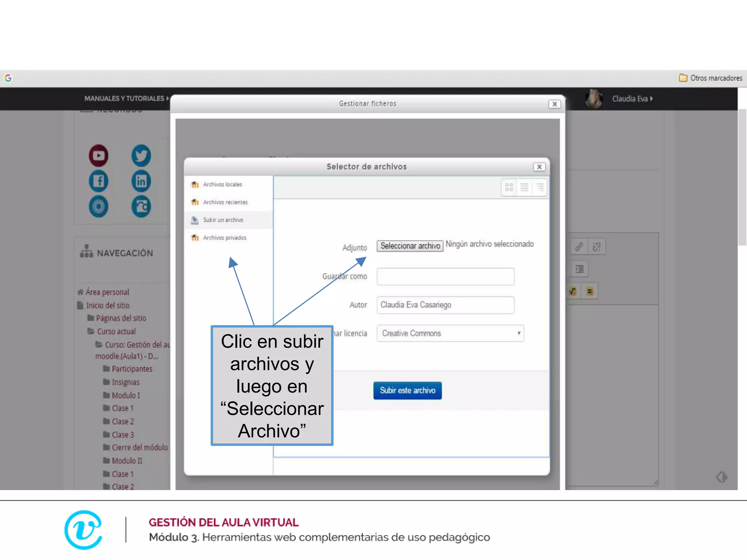Expand Modulo I tree item
This screenshot has height=560, width=747.
coord(125,395)
